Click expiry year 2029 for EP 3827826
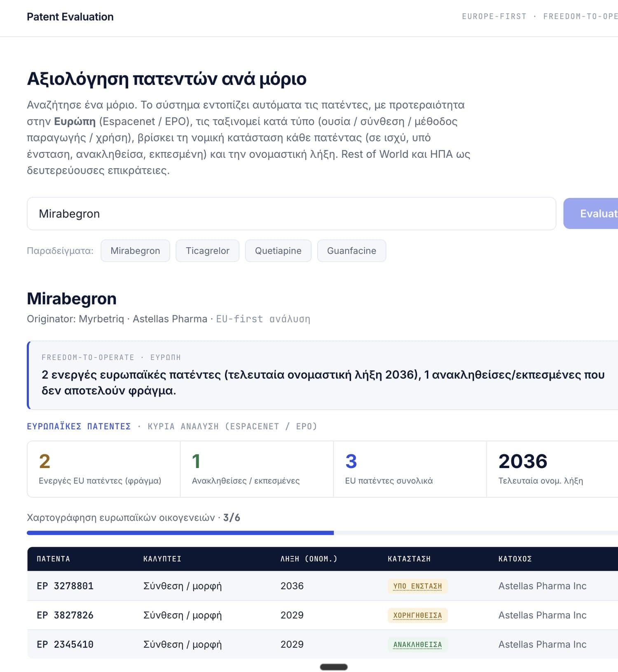 [292, 615]
